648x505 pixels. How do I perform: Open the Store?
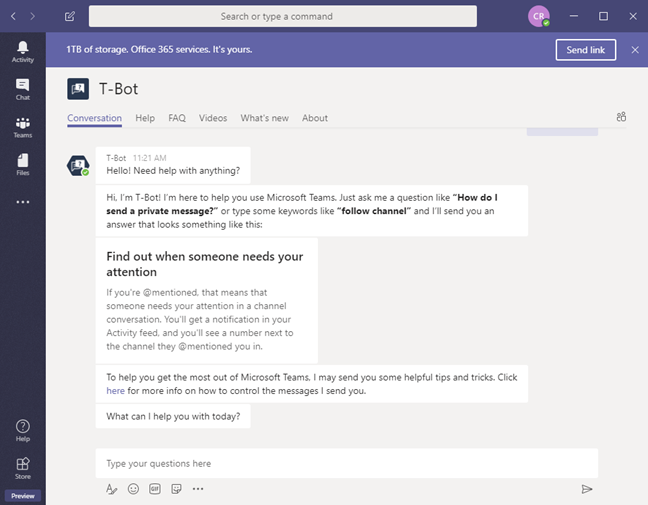pyautogui.click(x=23, y=468)
